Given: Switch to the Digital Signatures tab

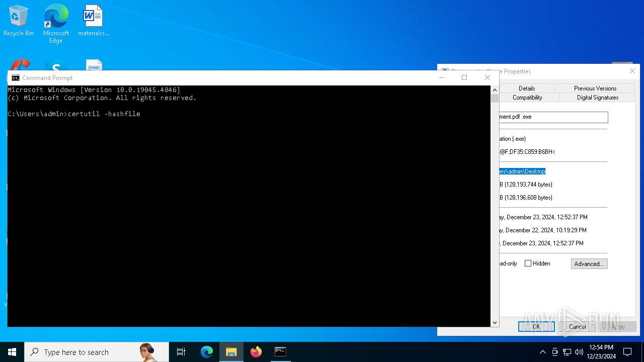Looking at the screenshot, I should pyautogui.click(x=598, y=98).
